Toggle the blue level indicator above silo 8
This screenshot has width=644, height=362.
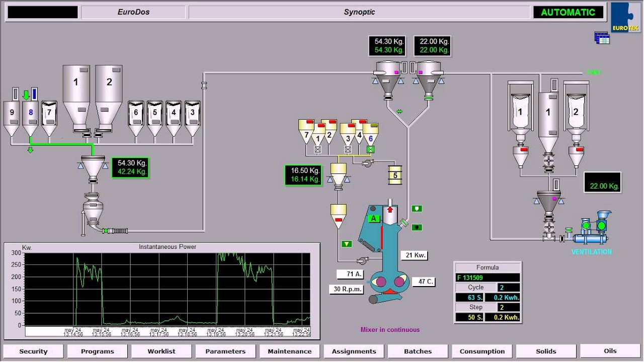34,94
